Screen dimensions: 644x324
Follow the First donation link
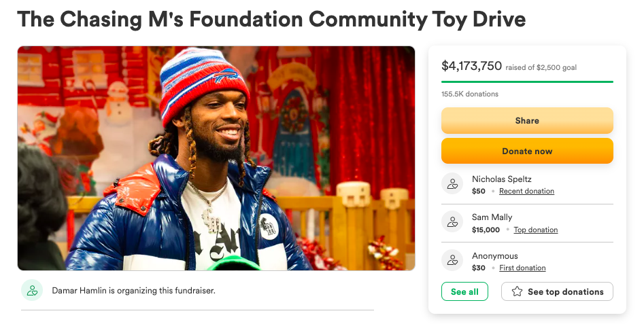(x=522, y=268)
